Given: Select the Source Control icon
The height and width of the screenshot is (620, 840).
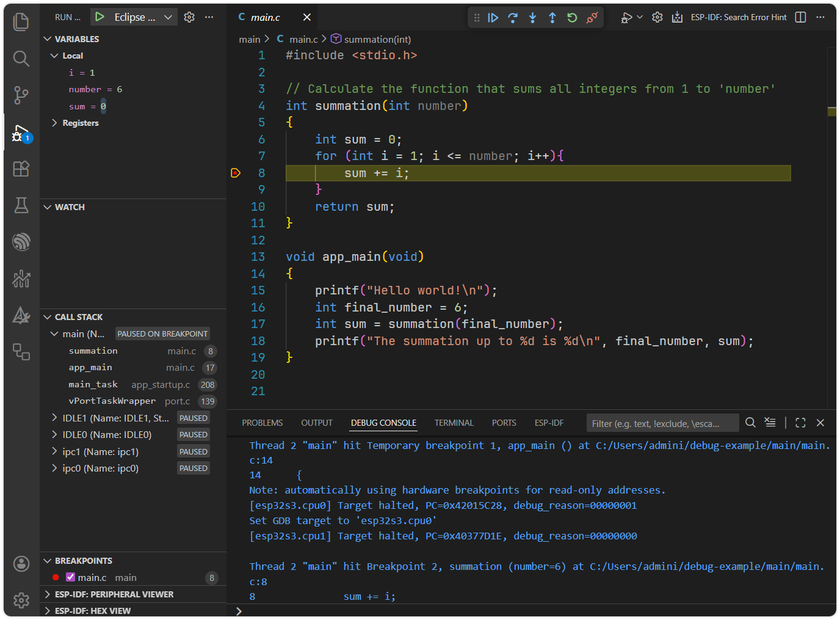Looking at the screenshot, I should pos(20,95).
